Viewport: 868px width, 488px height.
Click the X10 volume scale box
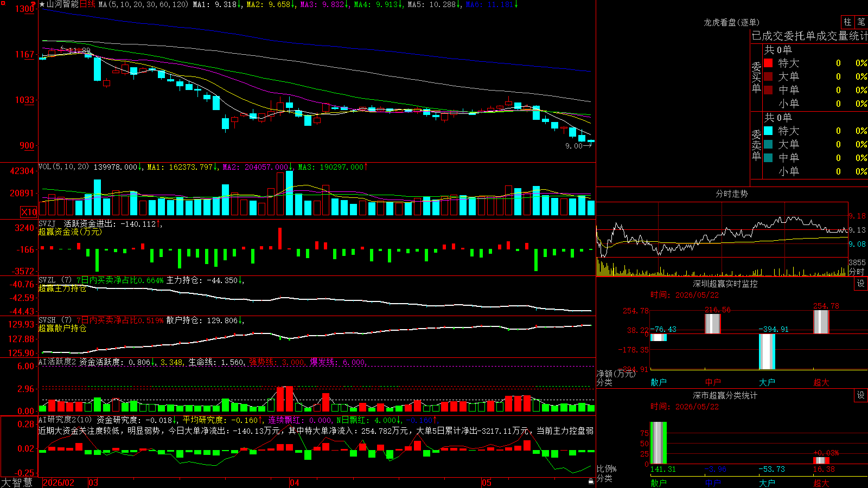[29, 212]
